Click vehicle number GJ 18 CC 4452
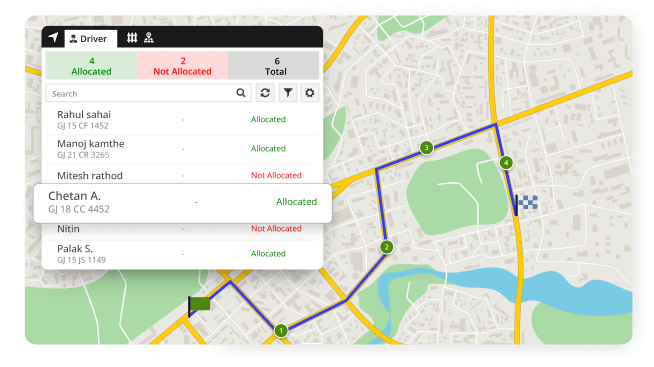Screen dimensions: 654x367 pyautogui.click(x=79, y=209)
